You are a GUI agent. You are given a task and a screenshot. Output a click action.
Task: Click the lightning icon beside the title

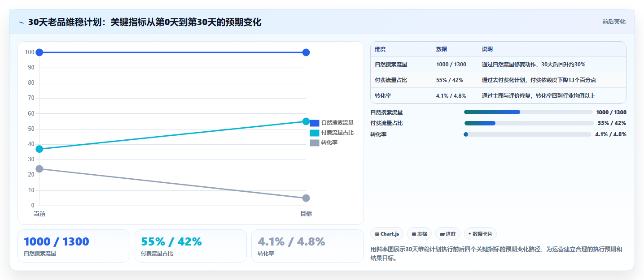coord(21,22)
